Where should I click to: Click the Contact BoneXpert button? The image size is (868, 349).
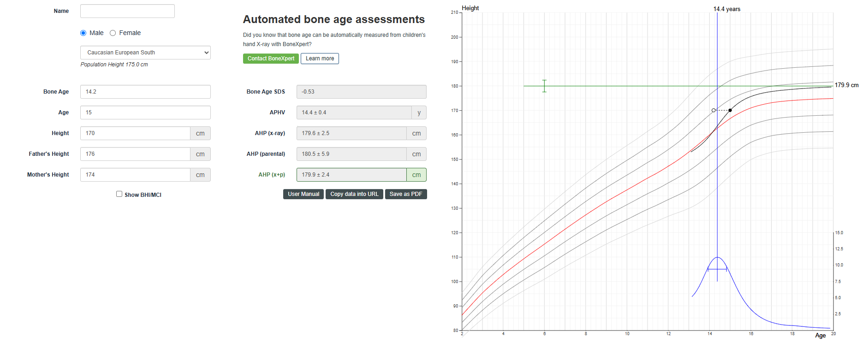[x=271, y=59]
